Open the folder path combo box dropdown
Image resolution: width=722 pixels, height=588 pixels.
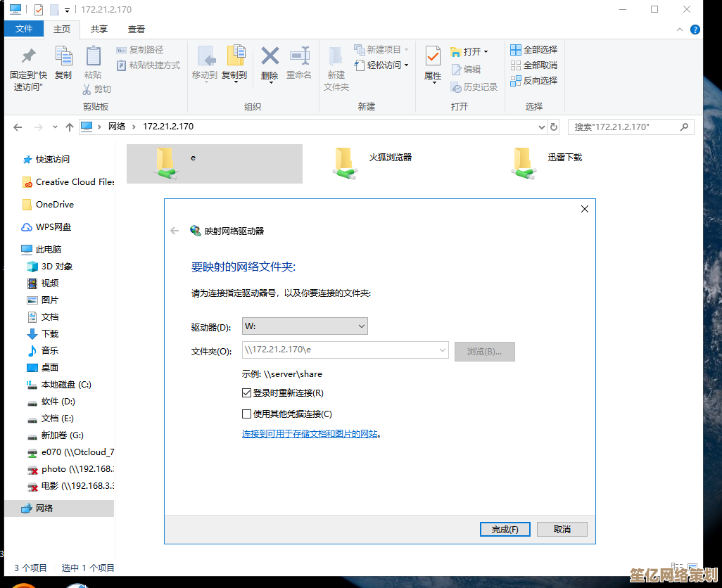(x=443, y=350)
